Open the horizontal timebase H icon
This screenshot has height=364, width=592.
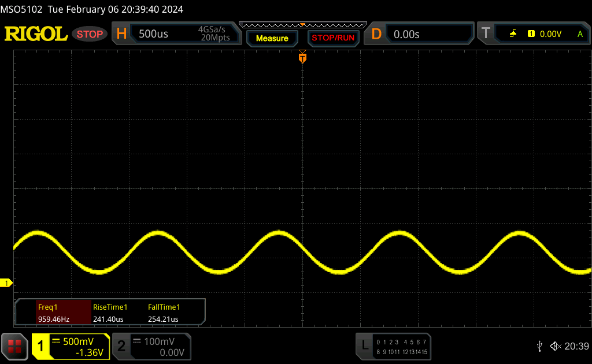pos(121,34)
